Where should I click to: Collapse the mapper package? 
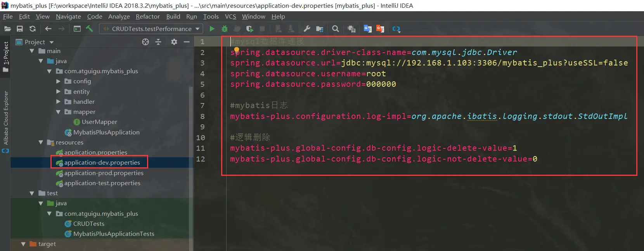click(59, 112)
